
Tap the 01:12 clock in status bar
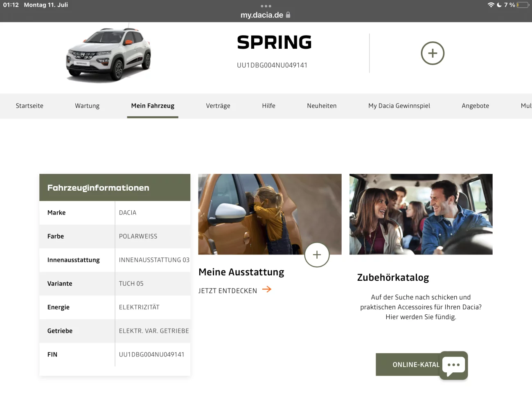11,5
